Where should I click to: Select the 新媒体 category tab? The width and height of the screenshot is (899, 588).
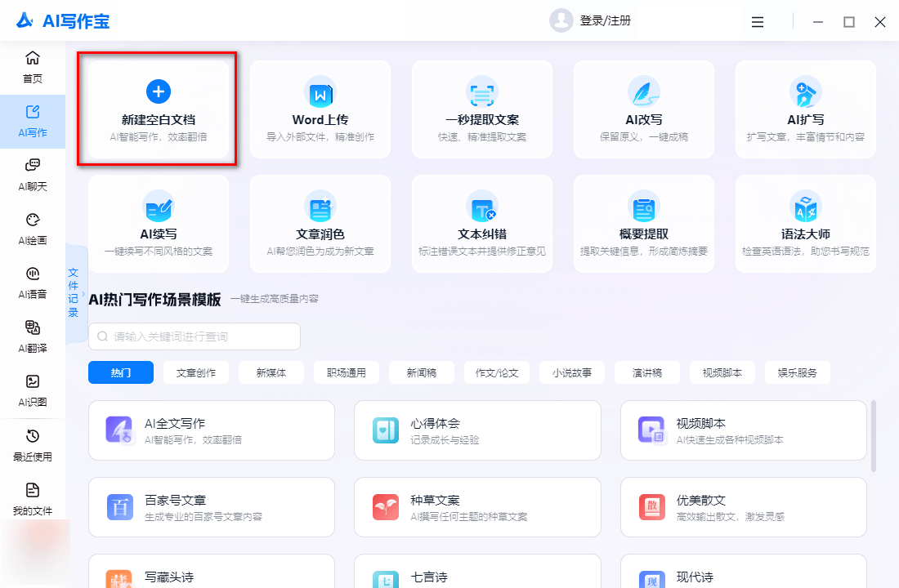pos(271,372)
